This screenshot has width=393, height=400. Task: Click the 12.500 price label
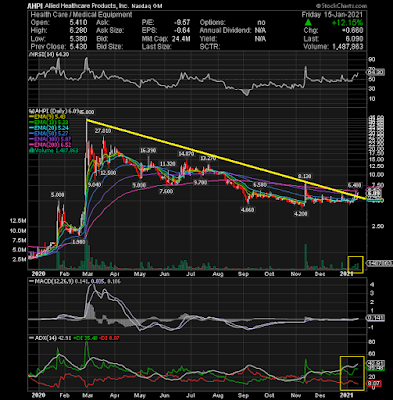(108, 173)
